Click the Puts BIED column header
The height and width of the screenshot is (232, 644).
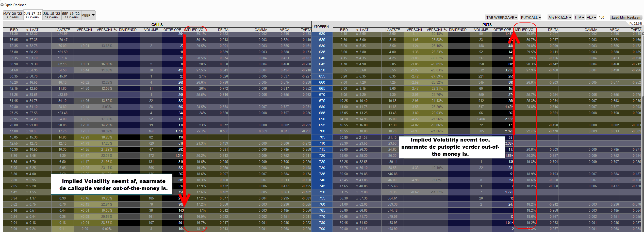[344, 30]
